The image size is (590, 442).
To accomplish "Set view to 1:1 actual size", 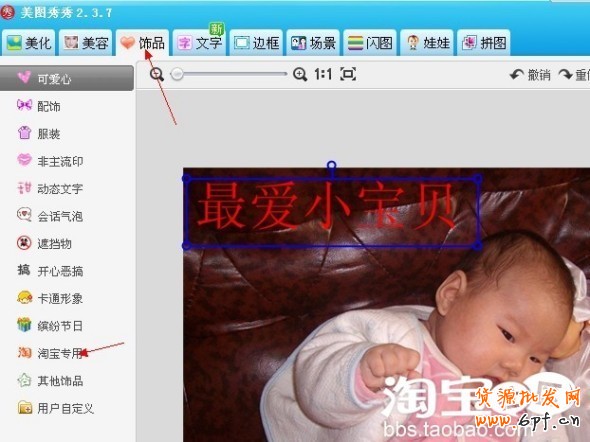I will click(323, 74).
